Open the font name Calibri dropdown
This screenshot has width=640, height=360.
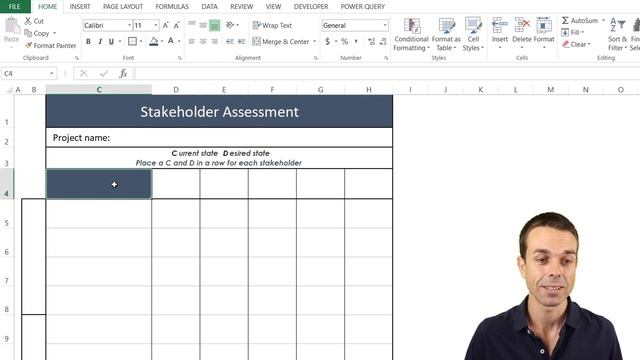129,25
